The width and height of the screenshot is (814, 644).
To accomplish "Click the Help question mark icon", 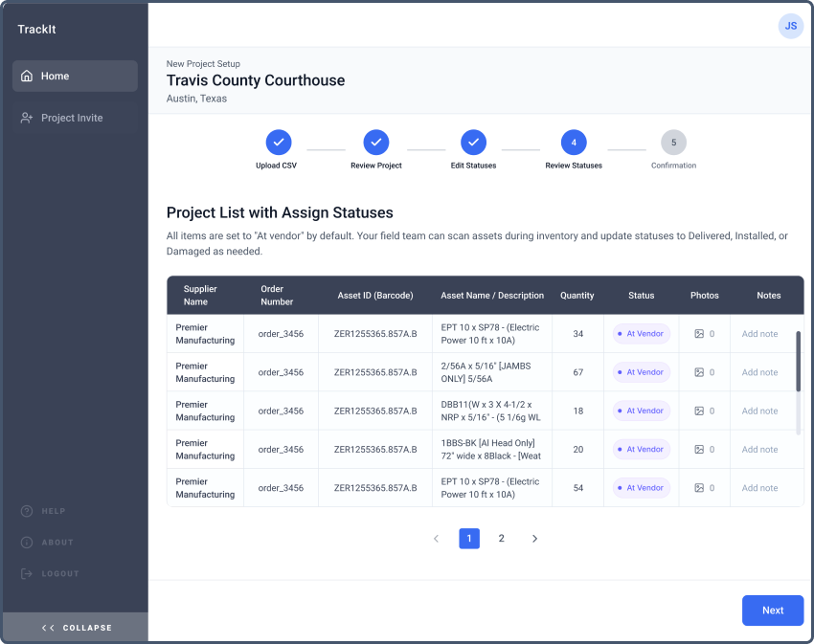I will (27, 511).
